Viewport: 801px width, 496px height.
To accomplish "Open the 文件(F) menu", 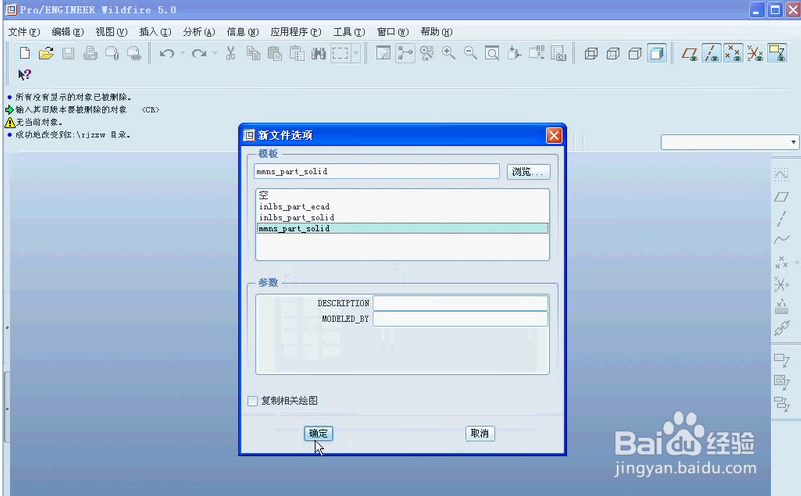I will pos(23,32).
